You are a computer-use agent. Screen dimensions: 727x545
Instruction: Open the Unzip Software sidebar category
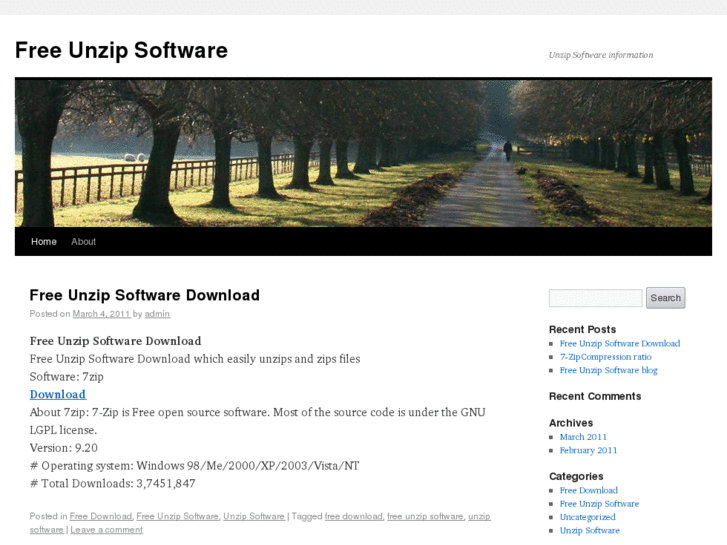pyautogui.click(x=589, y=531)
